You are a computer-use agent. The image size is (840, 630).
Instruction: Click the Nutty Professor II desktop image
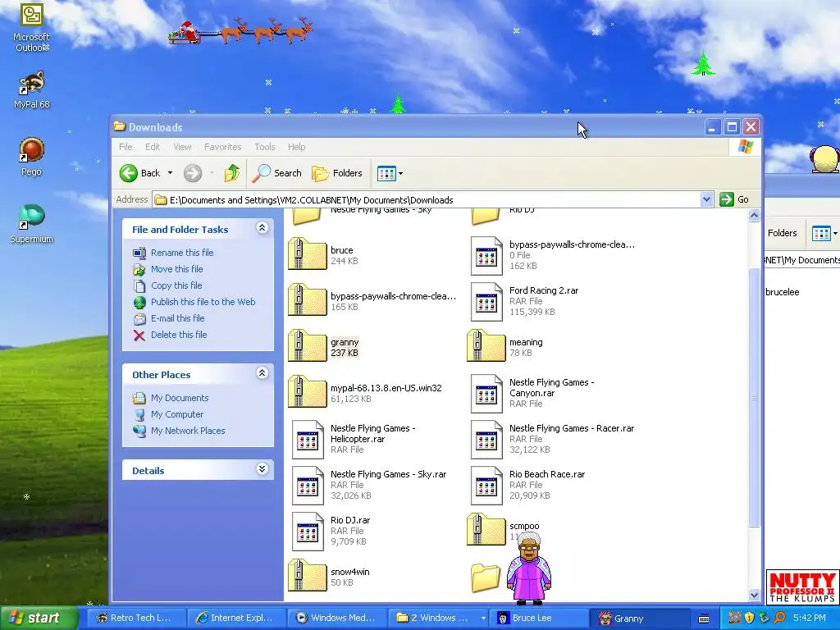tap(802, 587)
